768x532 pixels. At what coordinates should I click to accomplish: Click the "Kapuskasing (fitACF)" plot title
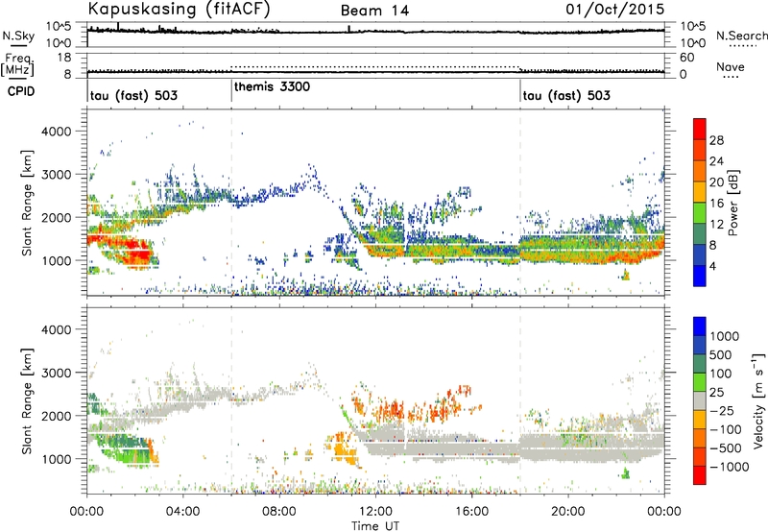(179, 10)
